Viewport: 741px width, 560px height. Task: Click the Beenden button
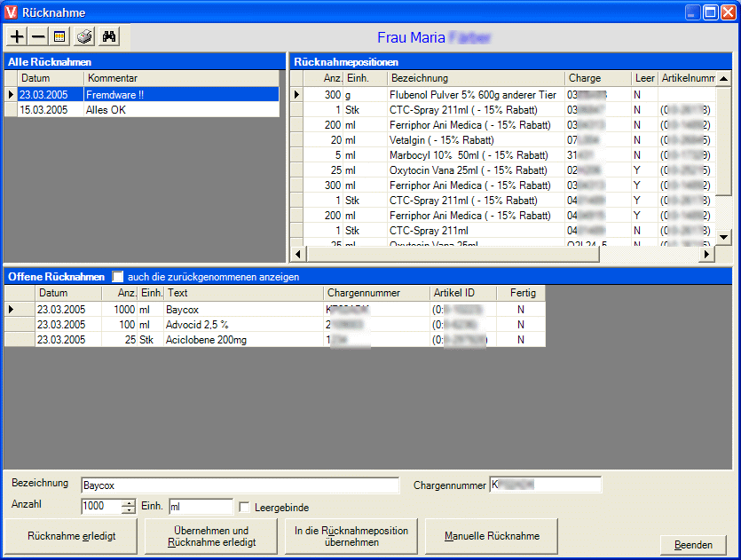693,545
